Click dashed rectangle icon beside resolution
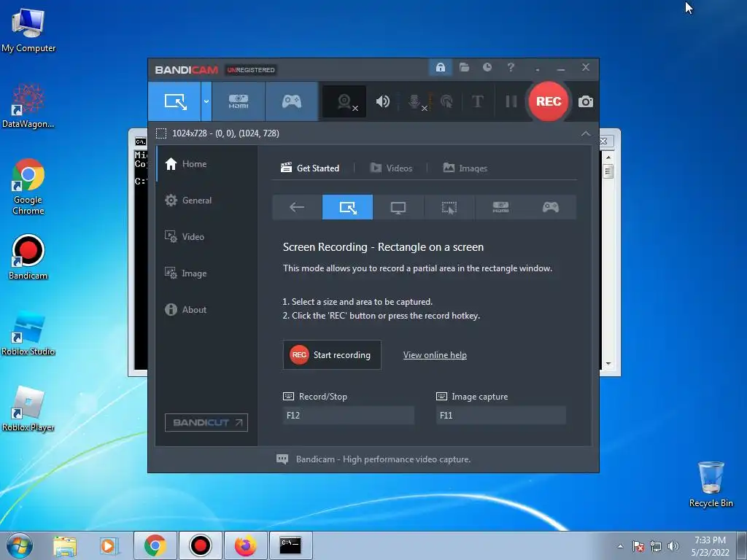Viewport: 747px width, 560px height. [x=161, y=133]
